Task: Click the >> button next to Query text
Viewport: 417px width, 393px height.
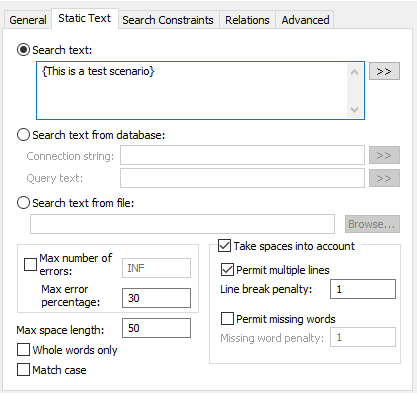Action: click(x=384, y=178)
